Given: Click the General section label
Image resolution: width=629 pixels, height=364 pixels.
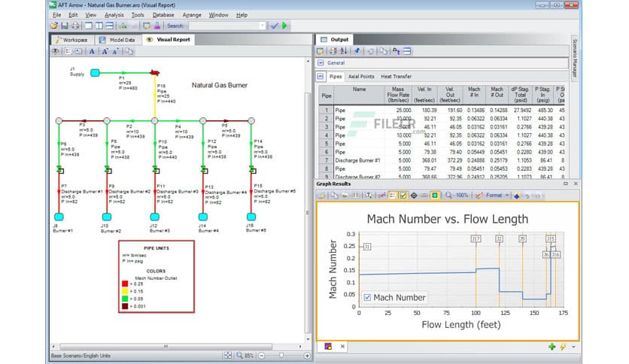Looking at the screenshot, I should [x=336, y=63].
